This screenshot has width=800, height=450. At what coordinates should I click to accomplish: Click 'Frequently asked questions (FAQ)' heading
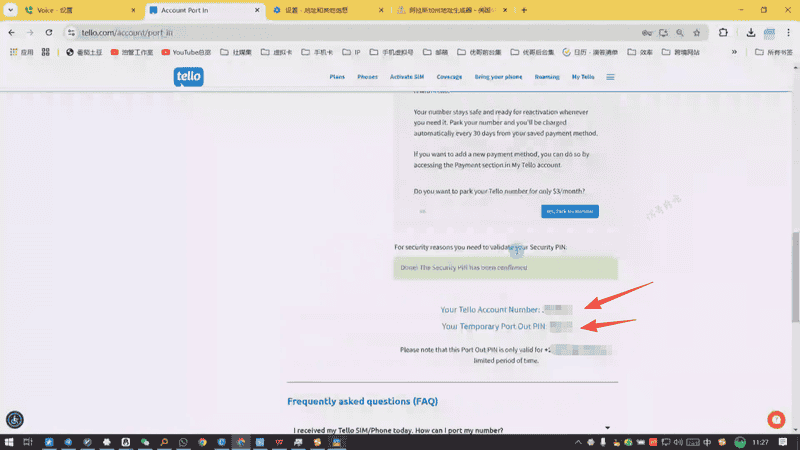coord(362,402)
